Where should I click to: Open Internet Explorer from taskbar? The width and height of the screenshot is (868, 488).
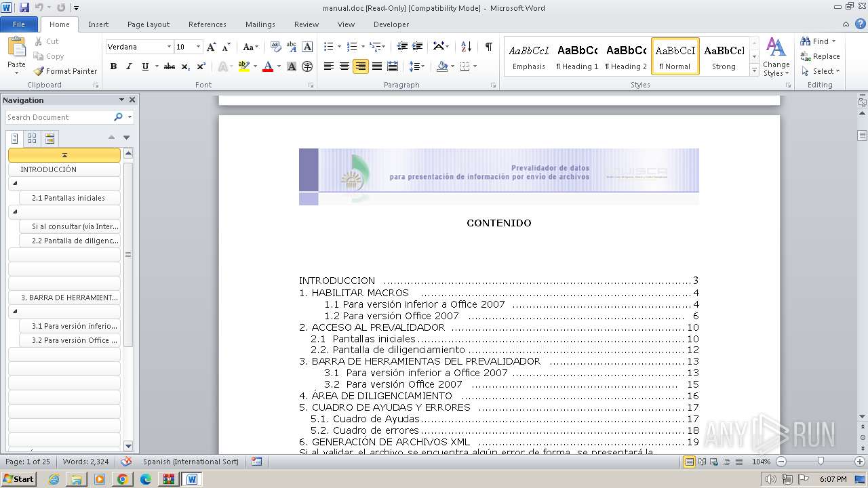click(54, 479)
